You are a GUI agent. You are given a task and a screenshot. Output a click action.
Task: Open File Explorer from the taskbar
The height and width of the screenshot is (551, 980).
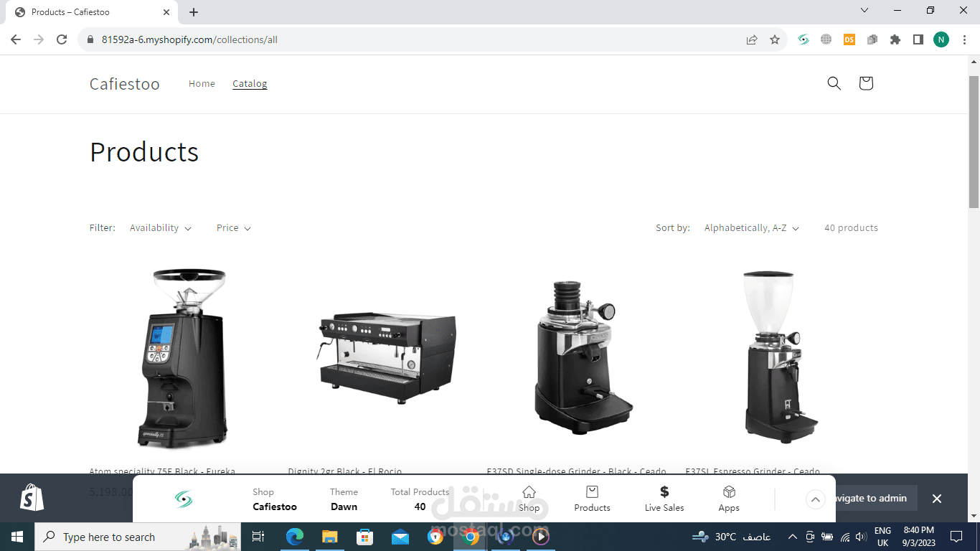pyautogui.click(x=330, y=537)
